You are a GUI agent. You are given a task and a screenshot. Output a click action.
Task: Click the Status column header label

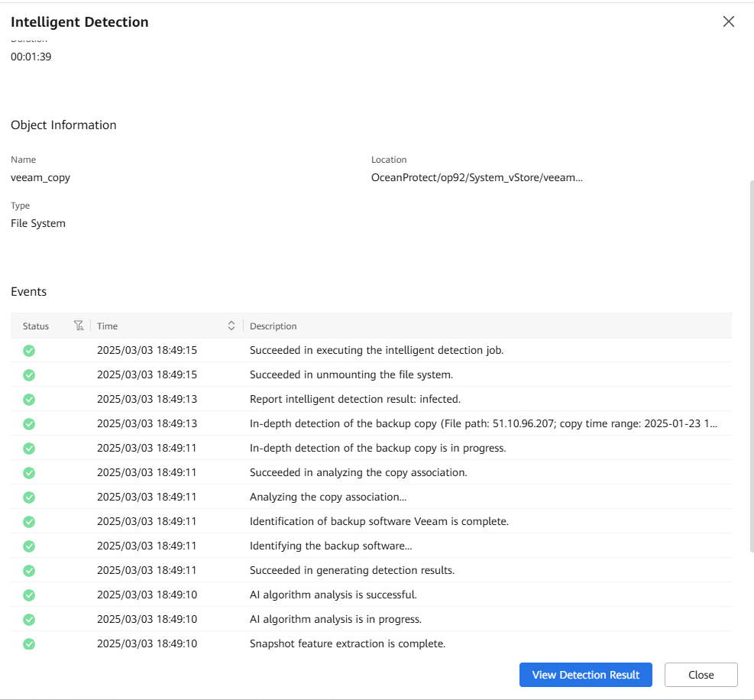click(36, 326)
